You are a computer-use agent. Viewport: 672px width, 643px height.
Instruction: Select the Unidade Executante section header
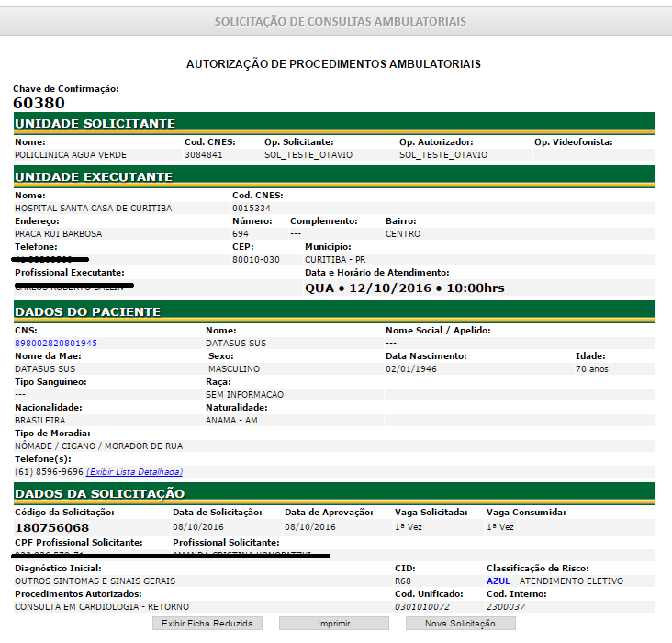click(x=94, y=176)
